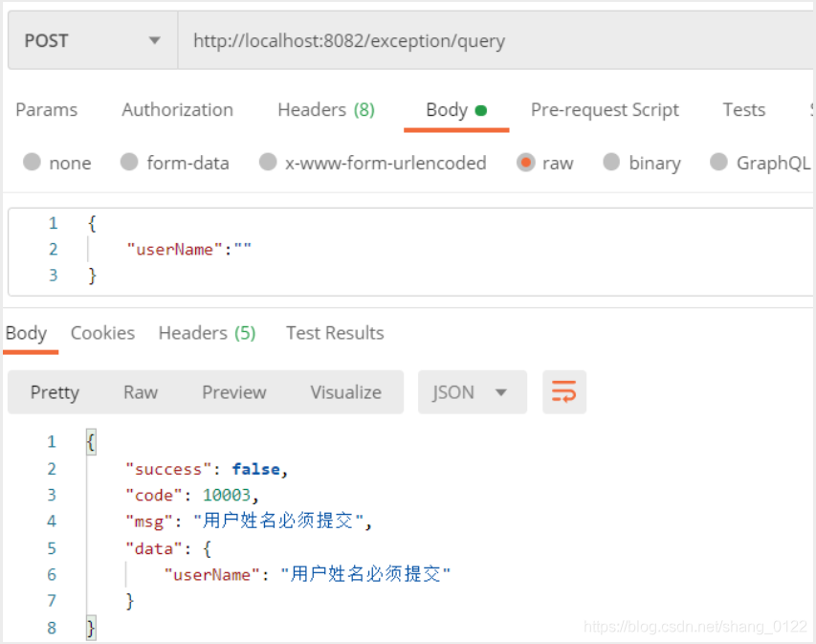Switch to the Tests tab

(744, 110)
